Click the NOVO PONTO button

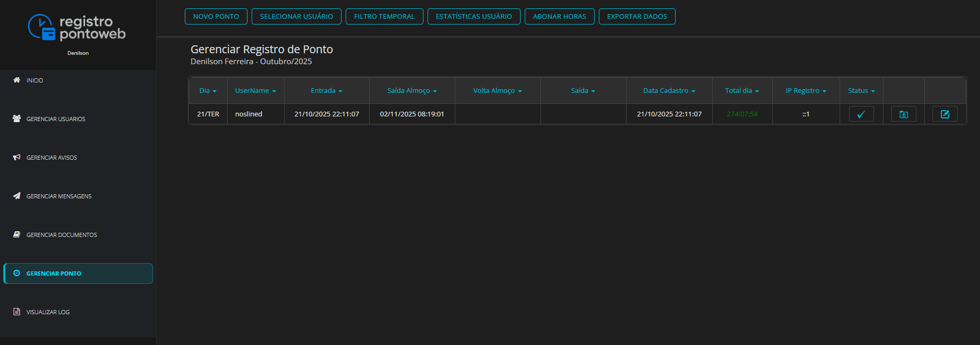(216, 17)
